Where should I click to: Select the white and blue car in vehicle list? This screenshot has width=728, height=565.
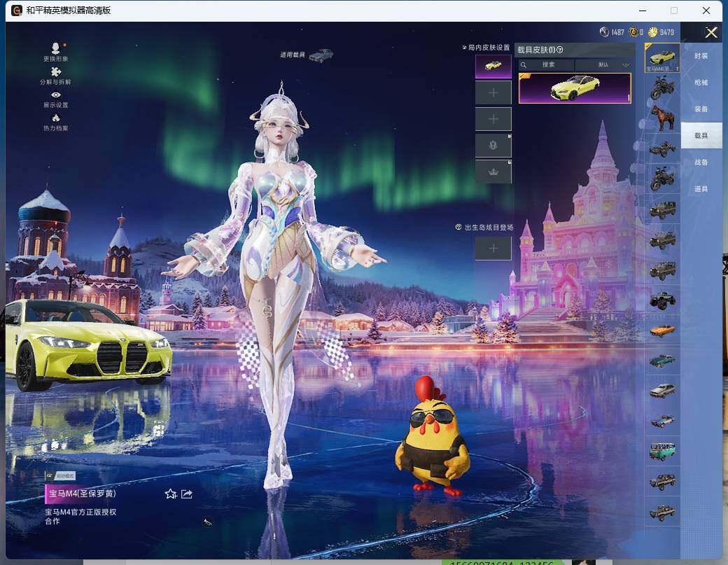click(x=662, y=421)
